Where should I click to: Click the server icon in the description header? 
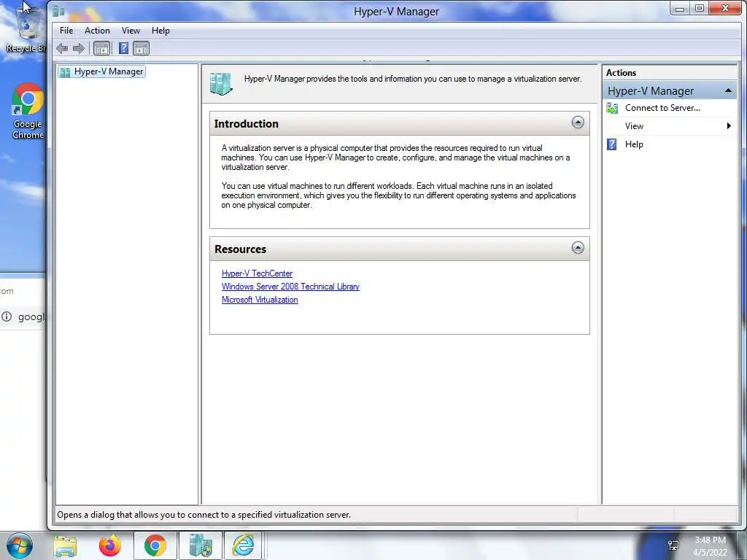(221, 84)
